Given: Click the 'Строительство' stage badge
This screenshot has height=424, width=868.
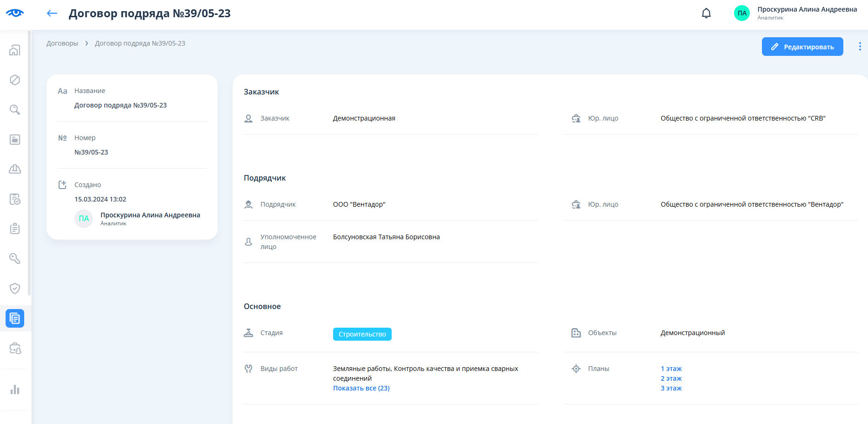Looking at the screenshot, I should point(362,334).
